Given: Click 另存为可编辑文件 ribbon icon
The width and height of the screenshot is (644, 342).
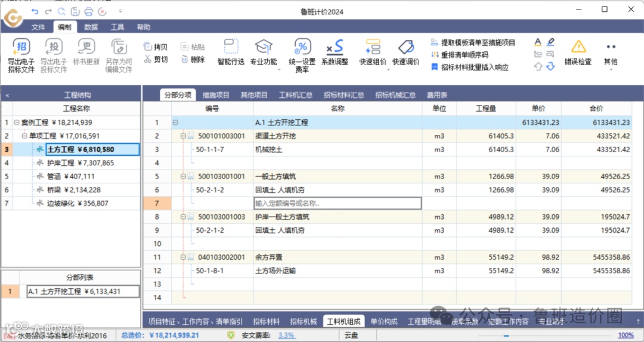Looking at the screenshot, I should tap(119, 47).
